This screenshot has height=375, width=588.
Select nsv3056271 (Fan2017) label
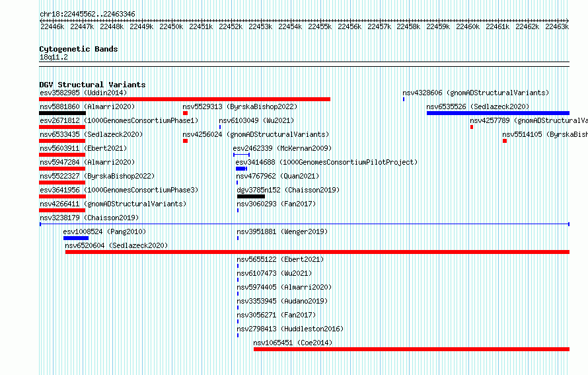tap(276, 315)
